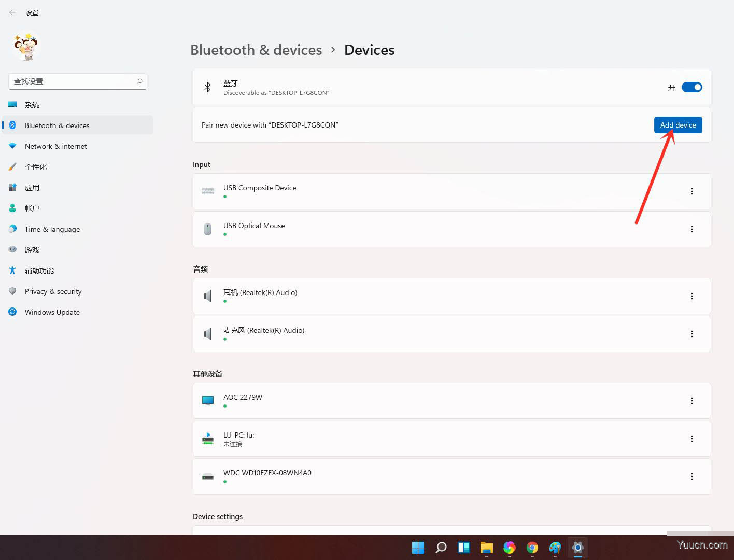
Task: Click the Settings gear on the taskbar
Action: pos(578,548)
